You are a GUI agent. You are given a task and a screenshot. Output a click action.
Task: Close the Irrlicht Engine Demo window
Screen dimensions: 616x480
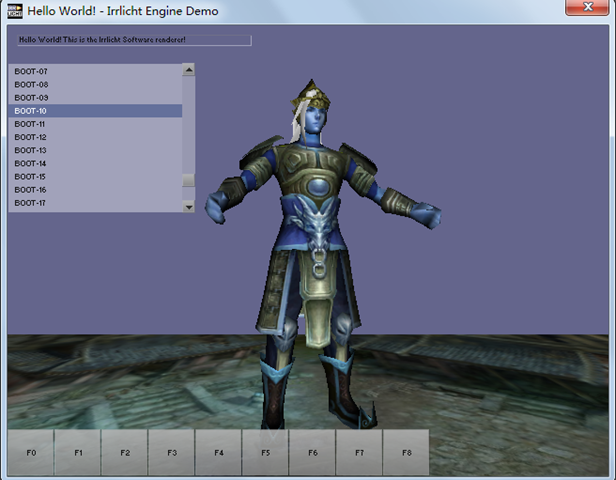click(587, 7)
